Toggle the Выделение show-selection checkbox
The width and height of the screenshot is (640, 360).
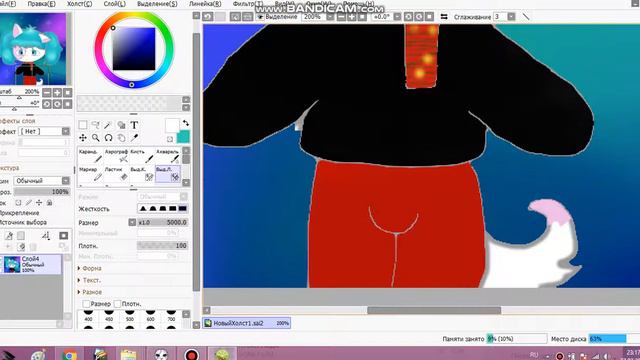click(260, 17)
